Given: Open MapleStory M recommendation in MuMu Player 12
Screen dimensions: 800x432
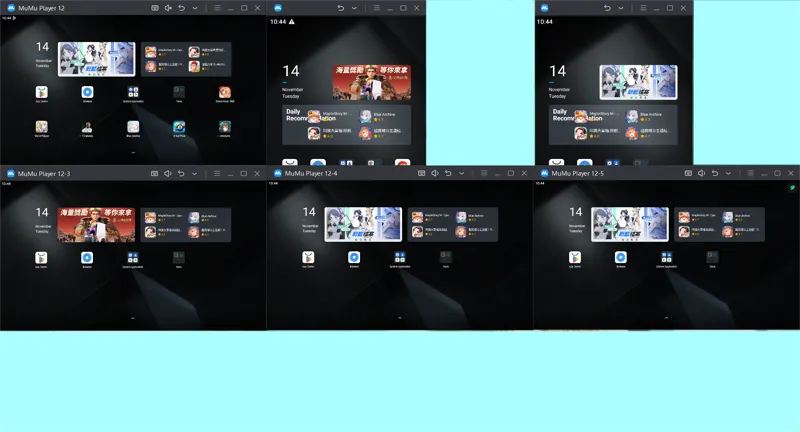Looking at the screenshot, I should point(163,52).
